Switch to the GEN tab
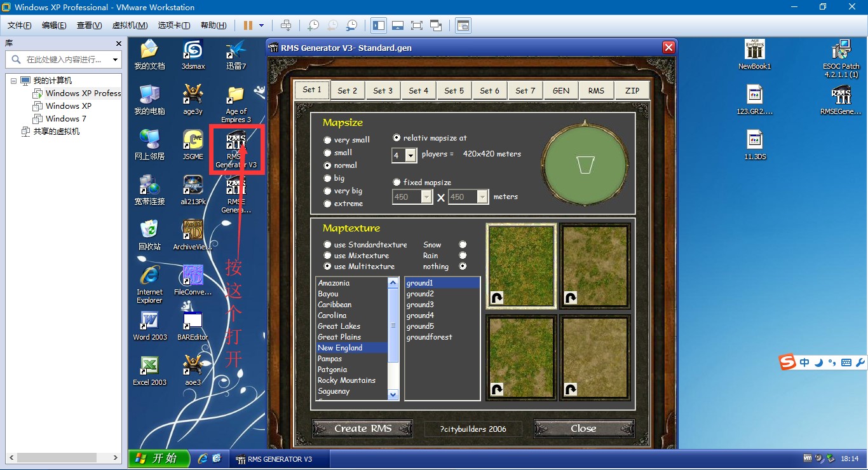 tap(560, 90)
